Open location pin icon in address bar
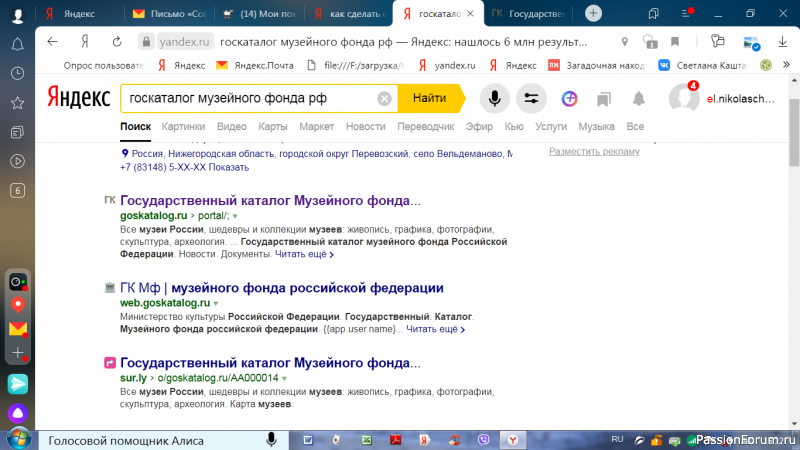The image size is (800, 450). coord(624,42)
